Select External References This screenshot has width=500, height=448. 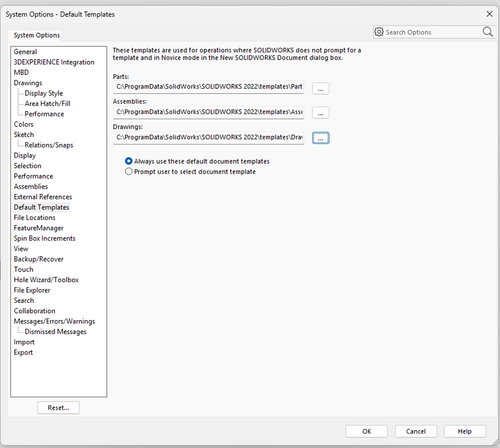tap(43, 197)
